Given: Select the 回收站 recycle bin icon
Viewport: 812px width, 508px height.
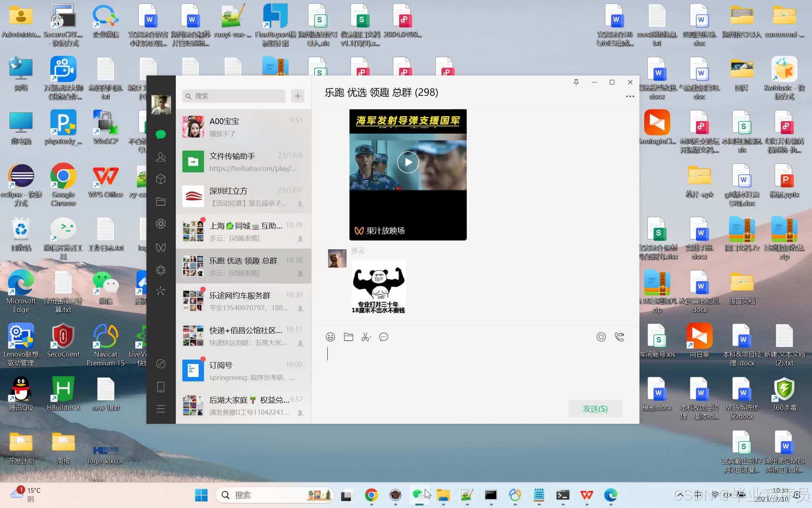Looking at the screenshot, I should 21,234.
